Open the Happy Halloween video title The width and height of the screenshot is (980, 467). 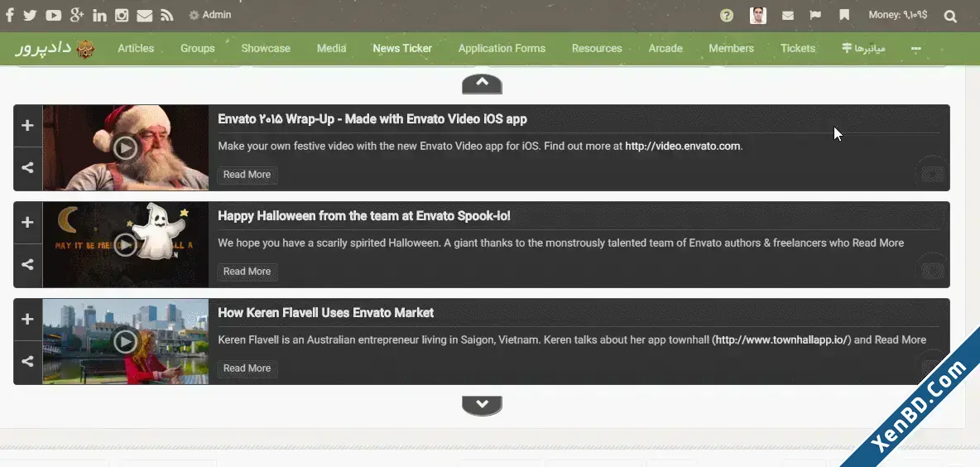point(363,215)
